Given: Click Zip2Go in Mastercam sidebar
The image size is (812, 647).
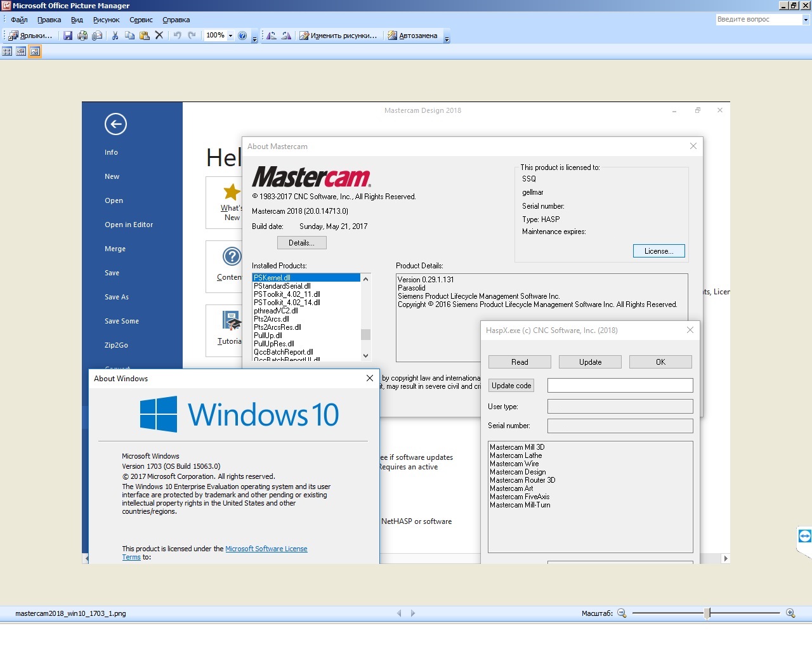Looking at the screenshot, I should tap(116, 345).
